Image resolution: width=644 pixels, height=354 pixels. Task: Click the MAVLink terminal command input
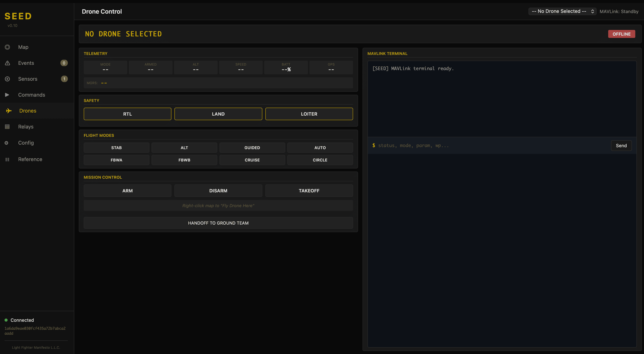475,145
